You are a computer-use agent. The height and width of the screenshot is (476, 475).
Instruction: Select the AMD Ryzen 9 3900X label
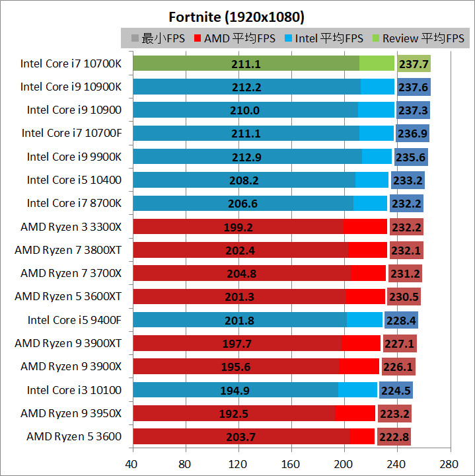pyautogui.click(x=71, y=366)
